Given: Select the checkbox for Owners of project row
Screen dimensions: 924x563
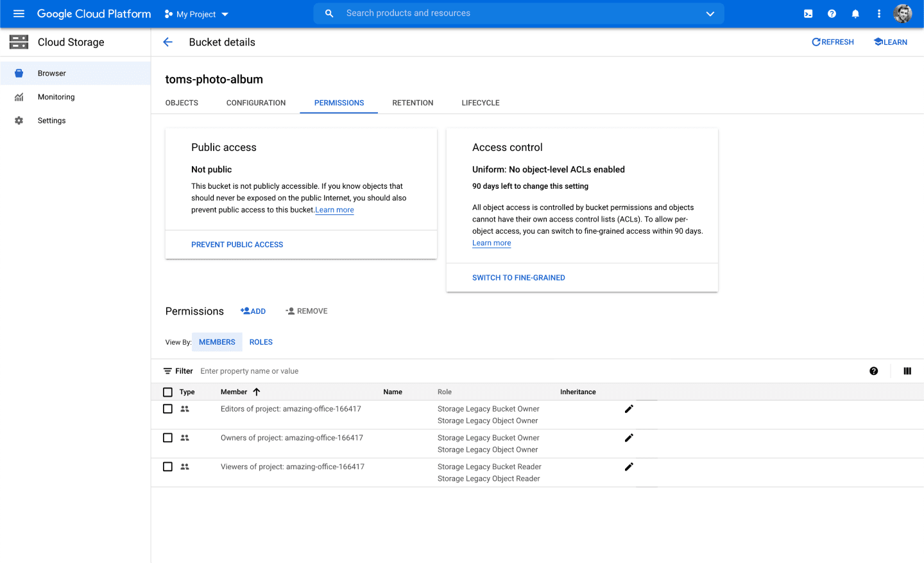Looking at the screenshot, I should coord(167,437).
